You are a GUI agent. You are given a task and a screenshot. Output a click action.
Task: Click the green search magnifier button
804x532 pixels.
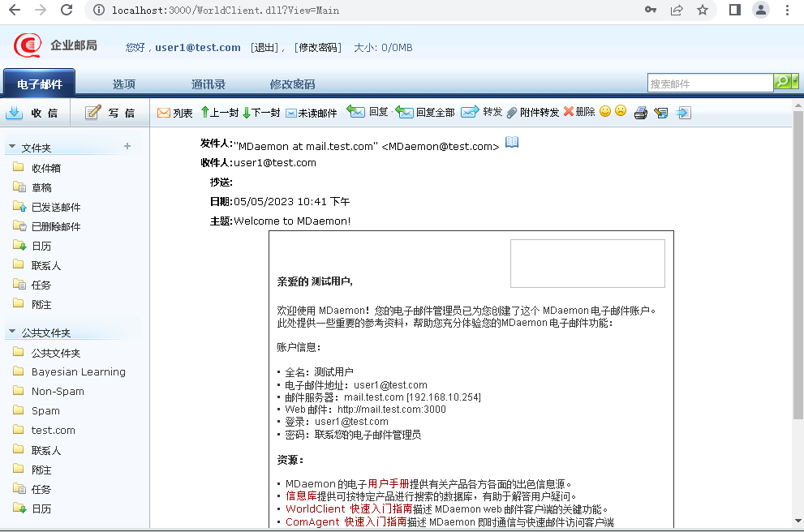782,81
